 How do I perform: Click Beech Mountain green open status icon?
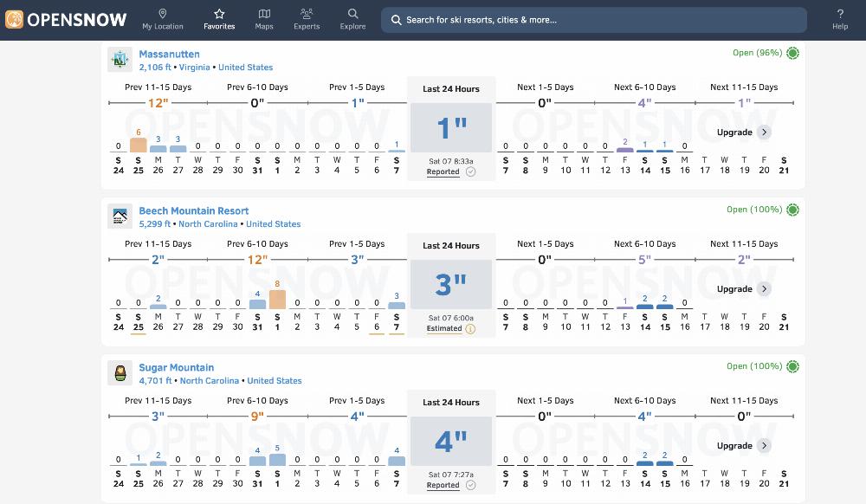(x=792, y=210)
